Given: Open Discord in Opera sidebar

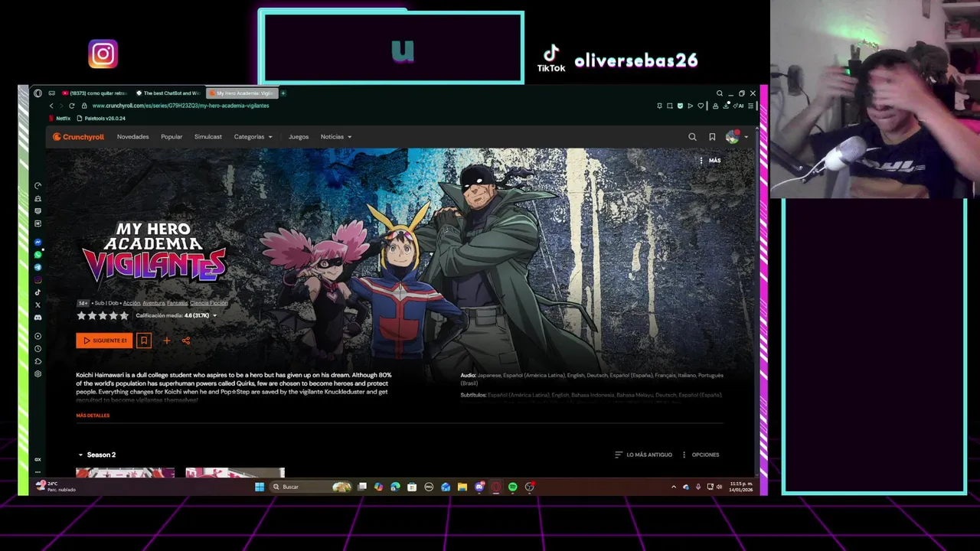Looking at the screenshot, I should pyautogui.click(x=38, y=317).
